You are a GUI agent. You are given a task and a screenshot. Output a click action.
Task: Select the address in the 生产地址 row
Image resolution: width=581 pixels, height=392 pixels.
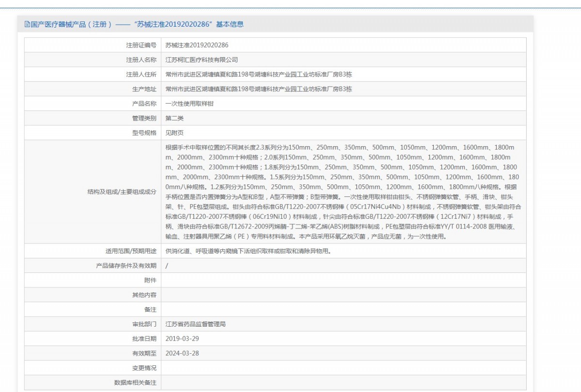[x=259, y=89]
